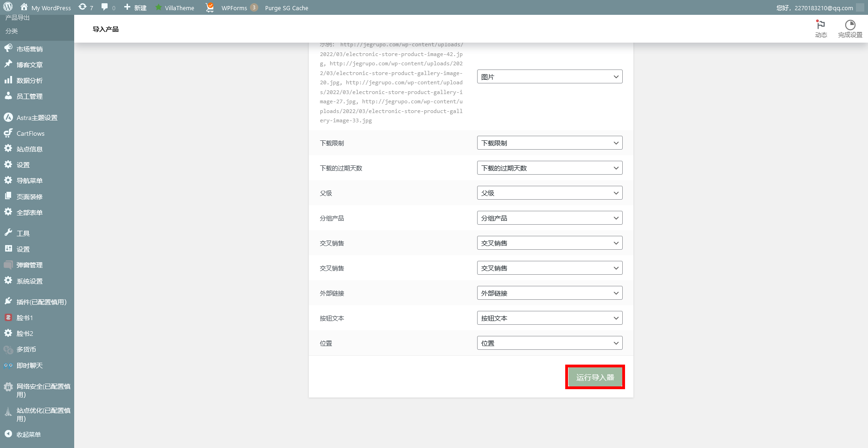Click the 按钮文本 row label text
The image size is (868, 448).
tap(332, 318)
